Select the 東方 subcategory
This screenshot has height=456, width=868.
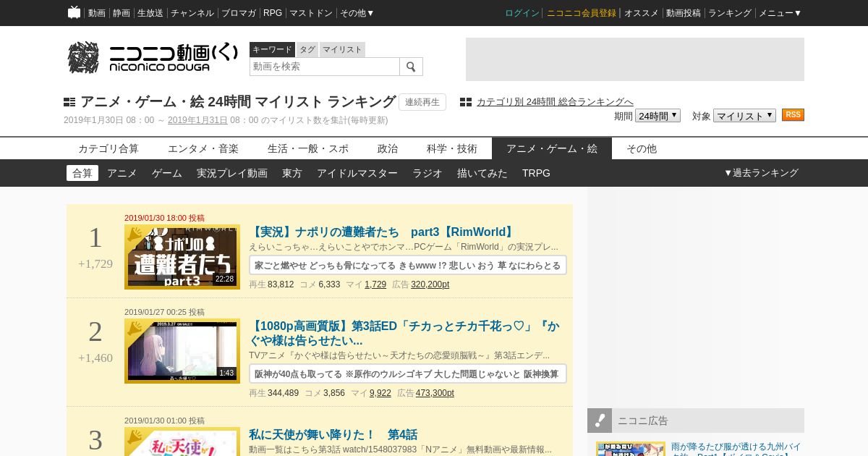point(292,173)
